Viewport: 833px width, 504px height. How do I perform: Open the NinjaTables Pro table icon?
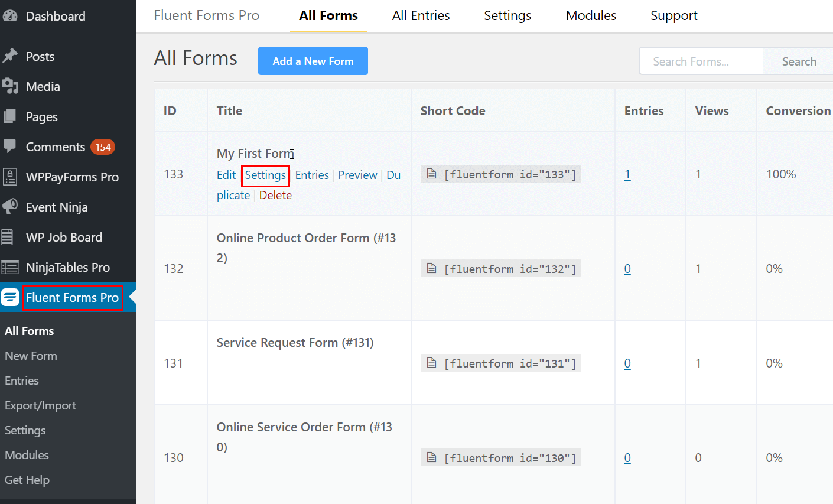pyautogui.click(x=11, y=267)
